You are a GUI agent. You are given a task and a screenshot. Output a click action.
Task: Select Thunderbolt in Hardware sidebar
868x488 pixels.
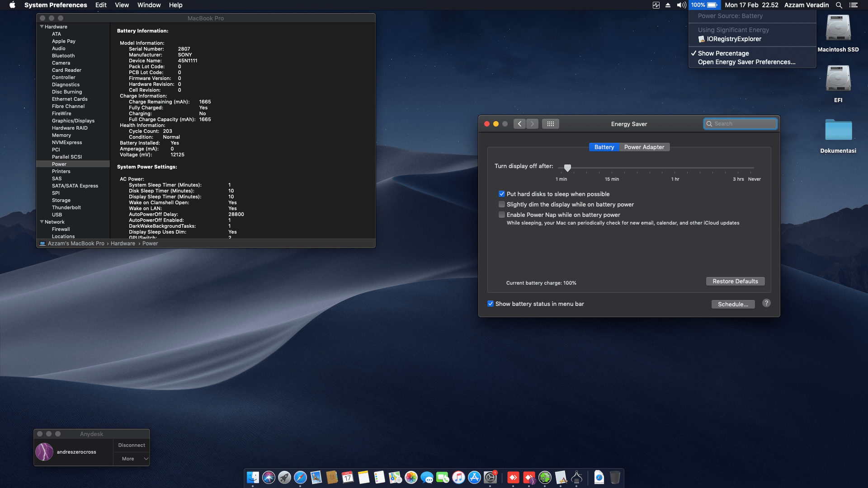(66, 207)
